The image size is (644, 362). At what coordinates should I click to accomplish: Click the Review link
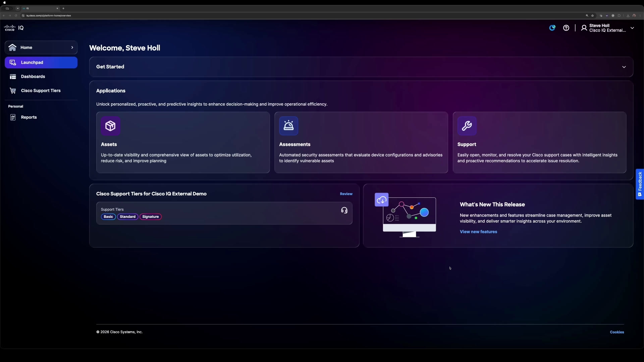(x=346, y=194)
